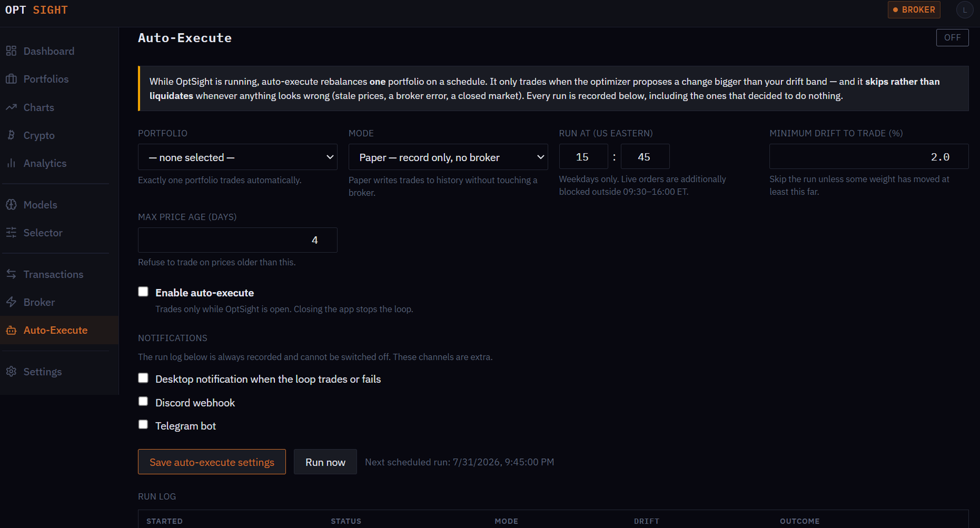Open the Portfolio dropdown
This screenshot has width=980, height=528.
238,157
